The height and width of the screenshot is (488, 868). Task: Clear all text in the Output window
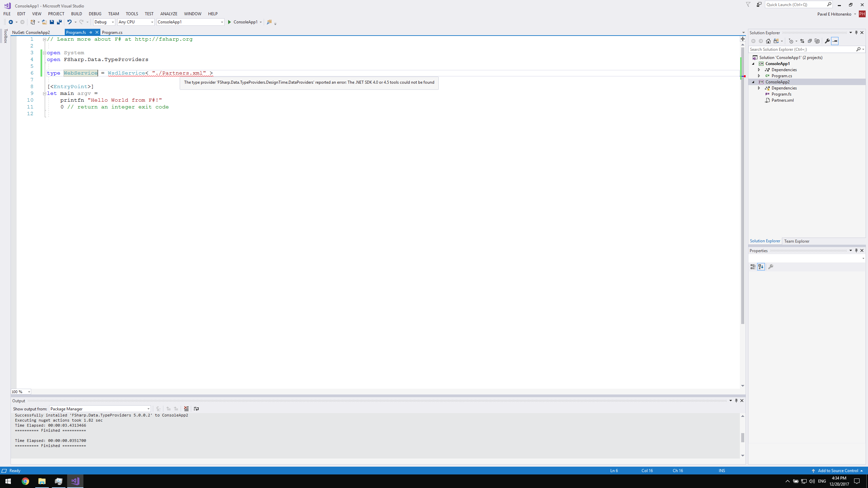click(x=186, y=409)
